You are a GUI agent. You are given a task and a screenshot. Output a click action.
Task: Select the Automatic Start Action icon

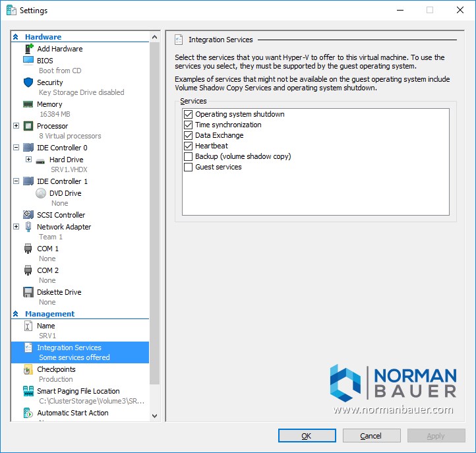(28, 413)
